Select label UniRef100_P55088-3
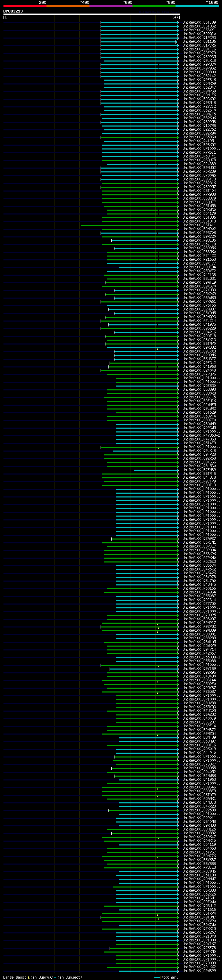This screenshot has height=980, width=222. 201,657
